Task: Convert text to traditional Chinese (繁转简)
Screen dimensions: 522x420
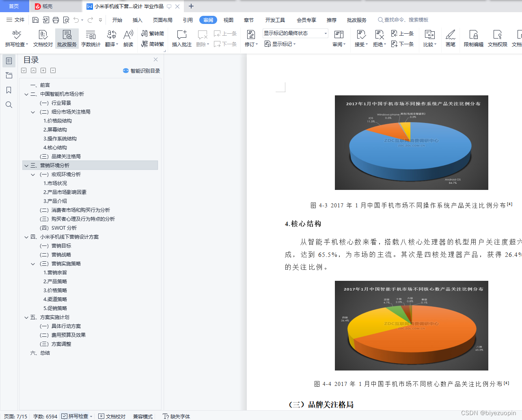Action: [153, 34]
